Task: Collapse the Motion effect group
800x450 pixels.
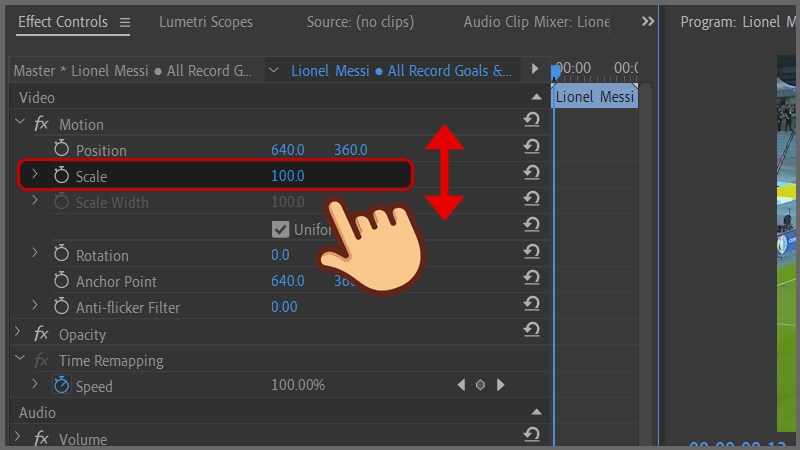Action: pyautogui.click(x=20, y=122)
